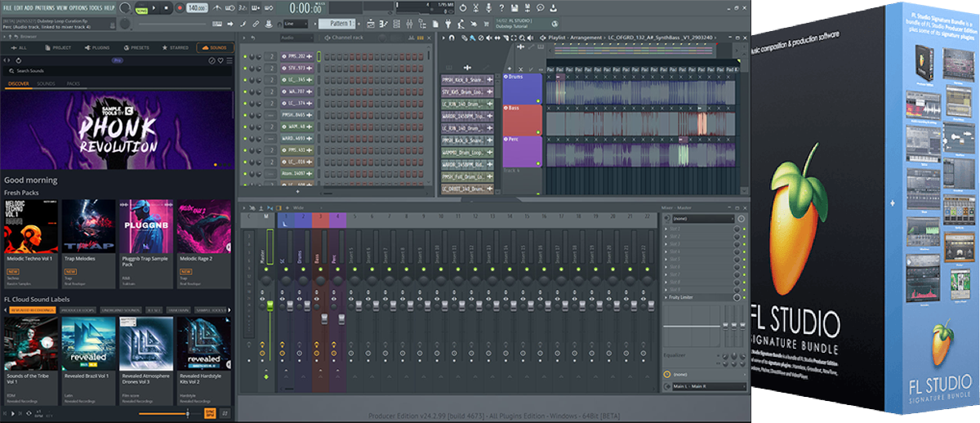Screen dimensions: 980x423
Task: Toggle the Fruity Limiter slot enable light
Action: [742, 297]
